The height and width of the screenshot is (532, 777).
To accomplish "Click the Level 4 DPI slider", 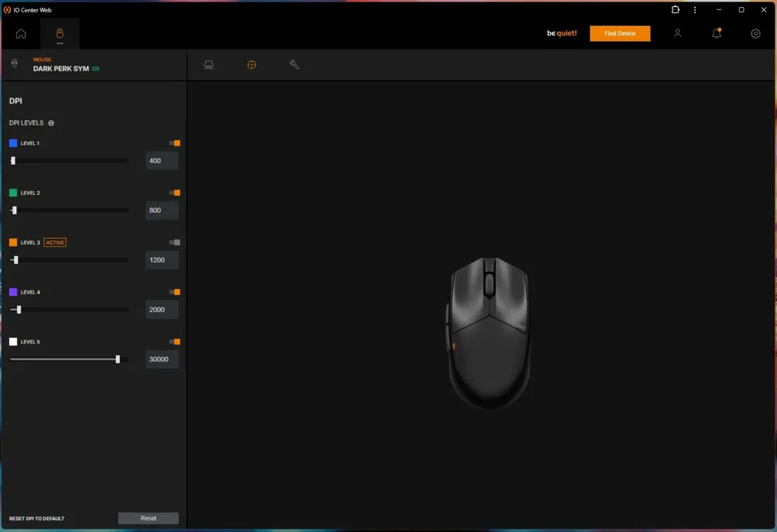I will [69, 310].
